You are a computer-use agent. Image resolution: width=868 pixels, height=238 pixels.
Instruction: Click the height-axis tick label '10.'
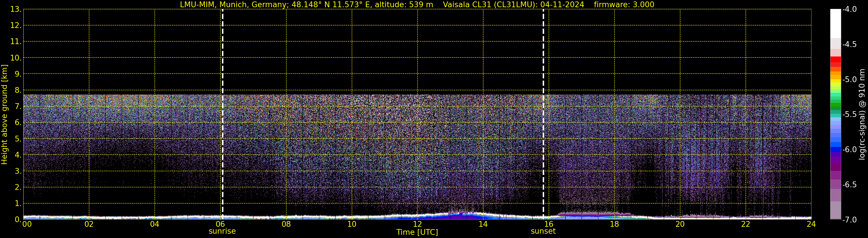tap(16, 58)
